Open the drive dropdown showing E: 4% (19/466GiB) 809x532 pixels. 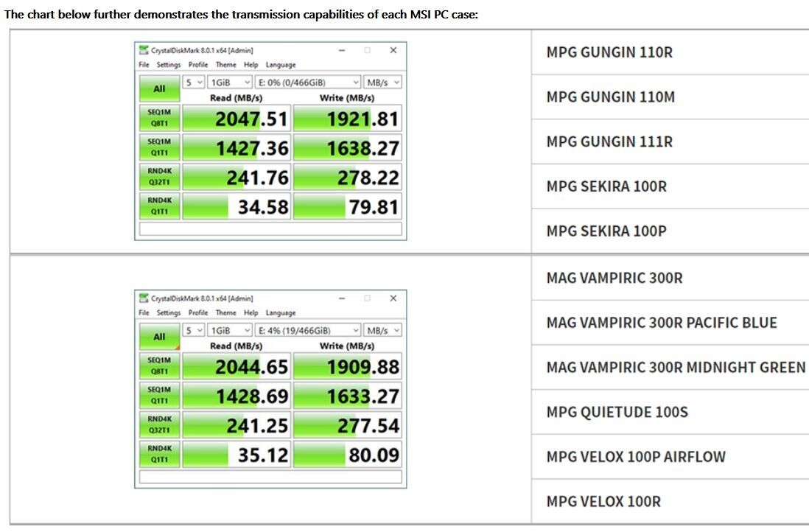coord(308,330)
